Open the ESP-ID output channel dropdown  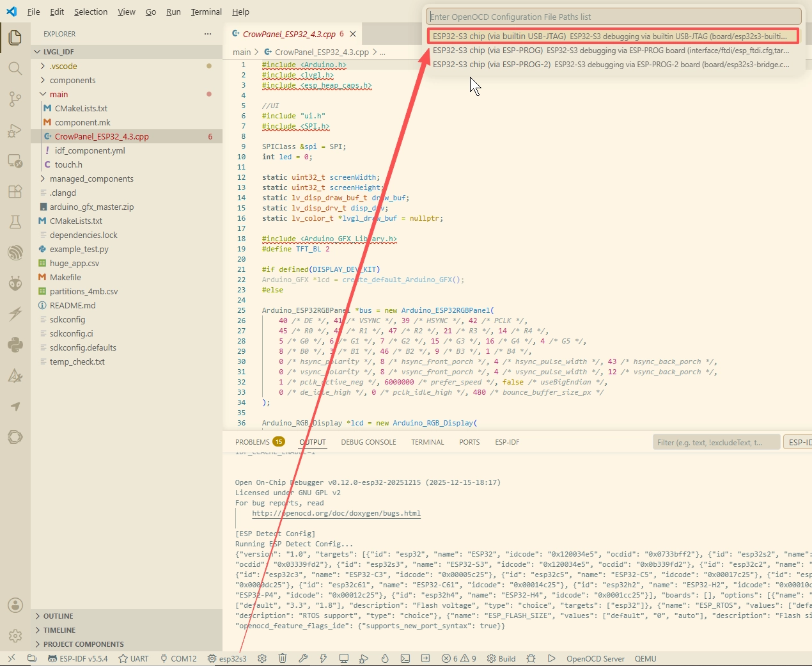tap(797, 442)
